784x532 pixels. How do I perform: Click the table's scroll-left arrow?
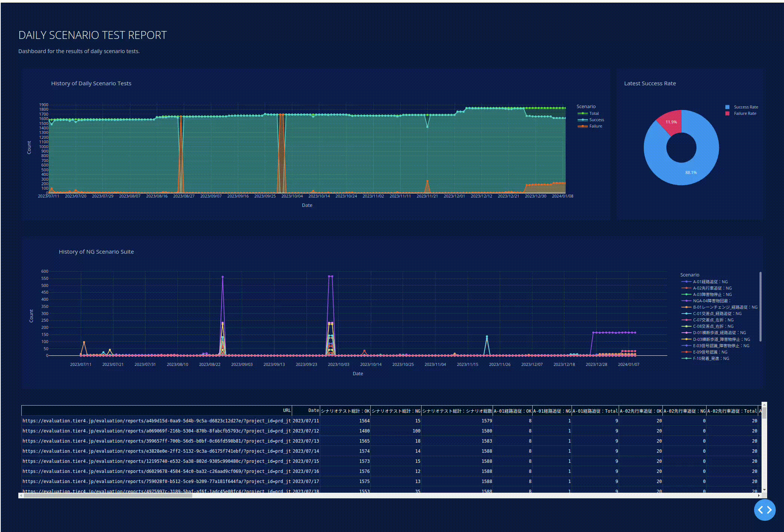click(x=21, y=495)
